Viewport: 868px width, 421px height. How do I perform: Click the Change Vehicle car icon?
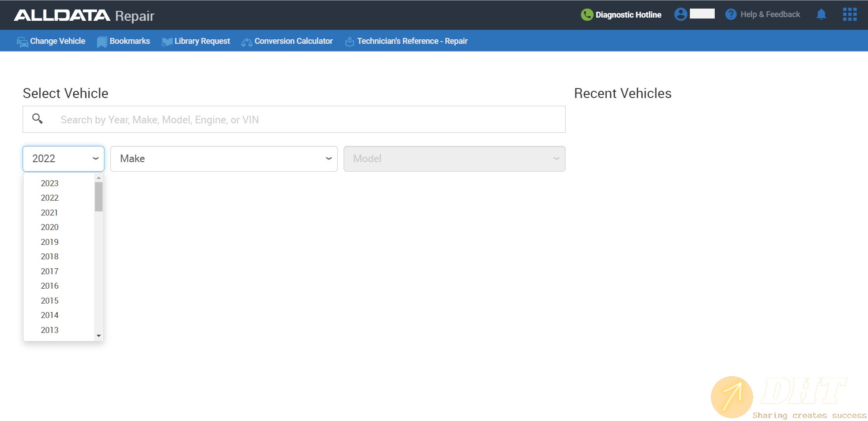[x=23, y=42]
